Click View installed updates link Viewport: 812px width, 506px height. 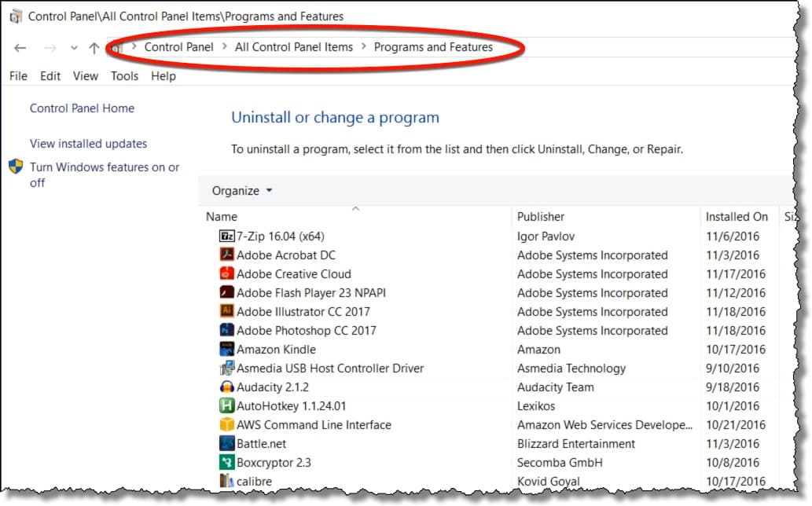coord(88,144)
